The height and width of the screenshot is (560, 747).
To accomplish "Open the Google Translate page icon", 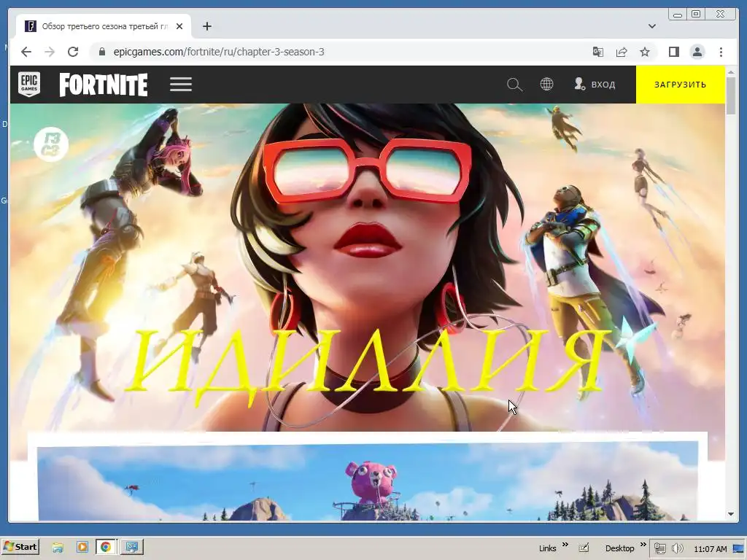I will pos(598,52).
